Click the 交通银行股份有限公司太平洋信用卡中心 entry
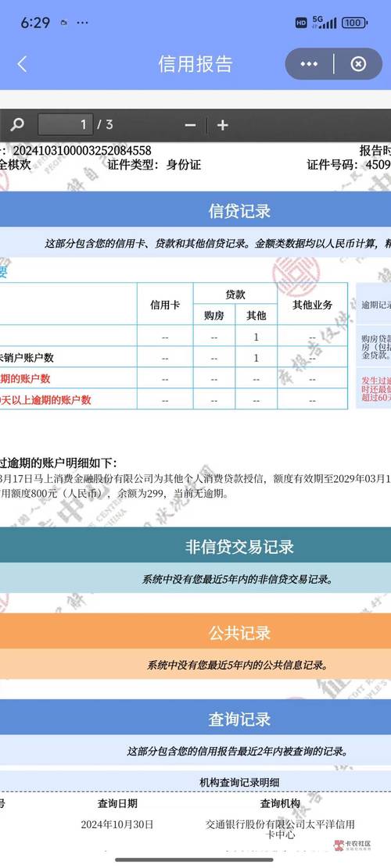 (280, 829)
